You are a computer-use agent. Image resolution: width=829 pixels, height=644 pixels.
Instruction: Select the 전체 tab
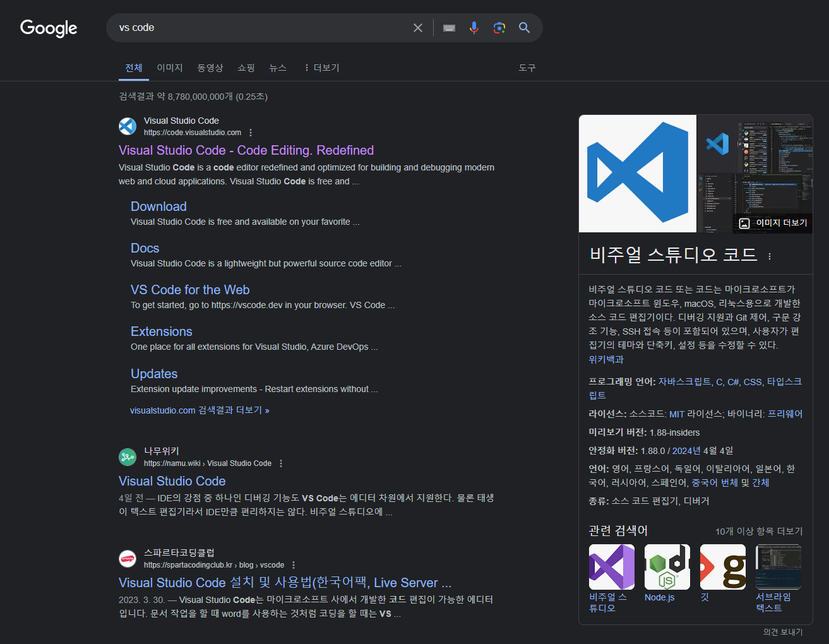134,68
